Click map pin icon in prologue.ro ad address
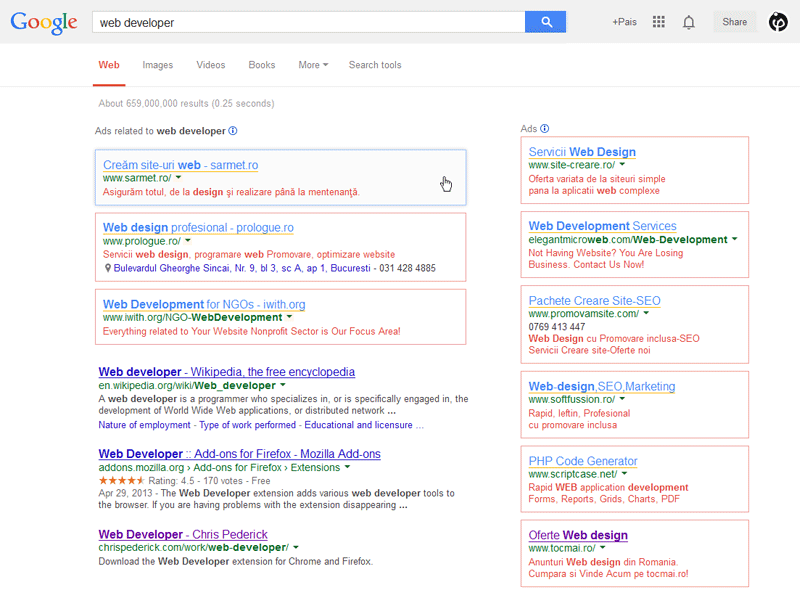This screenshot has width=800, height=600. (108, 268)
